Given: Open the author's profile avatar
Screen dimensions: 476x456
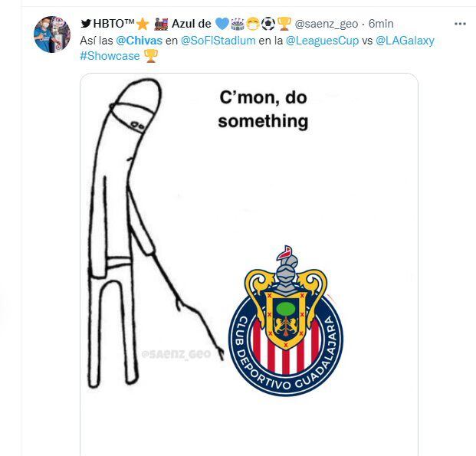Looking at the screenshot, I should (52, 34).
